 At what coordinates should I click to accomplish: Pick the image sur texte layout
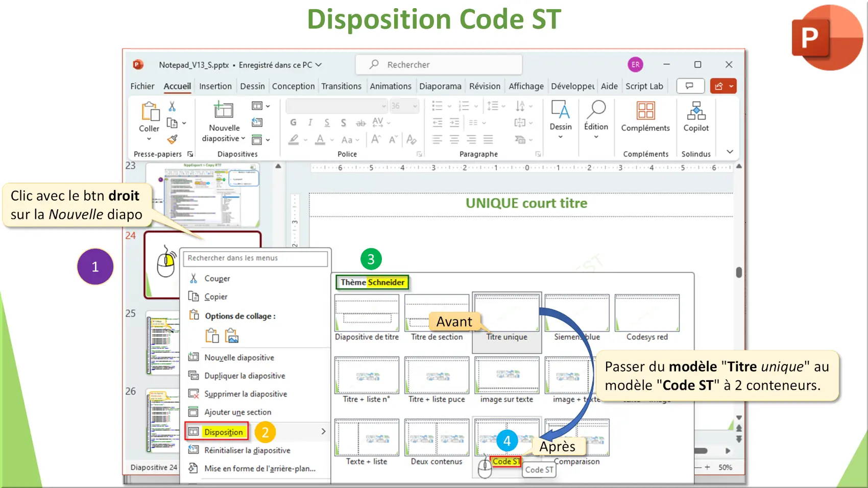click(507, 380)
